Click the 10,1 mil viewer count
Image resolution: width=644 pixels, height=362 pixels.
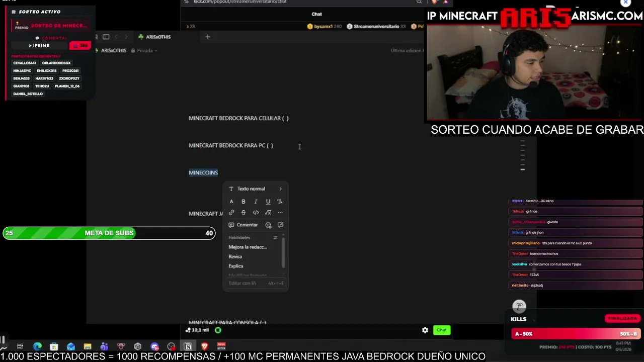pos(197,330)
